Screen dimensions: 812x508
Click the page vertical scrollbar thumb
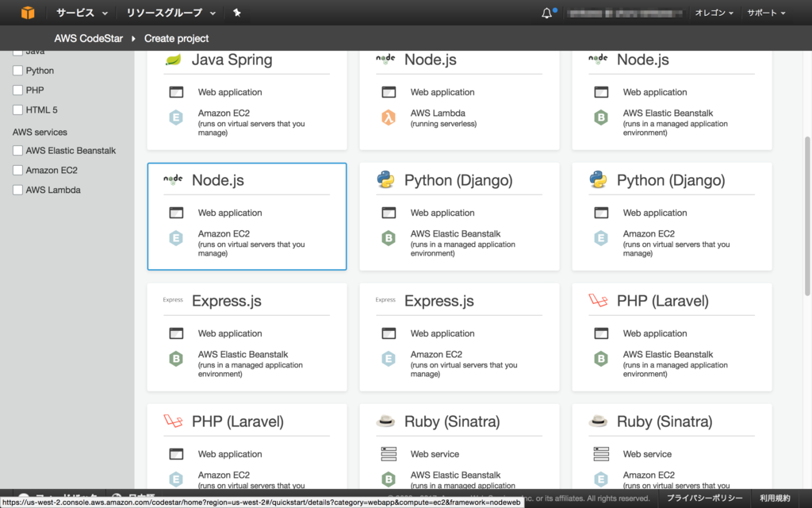[806, 216]
